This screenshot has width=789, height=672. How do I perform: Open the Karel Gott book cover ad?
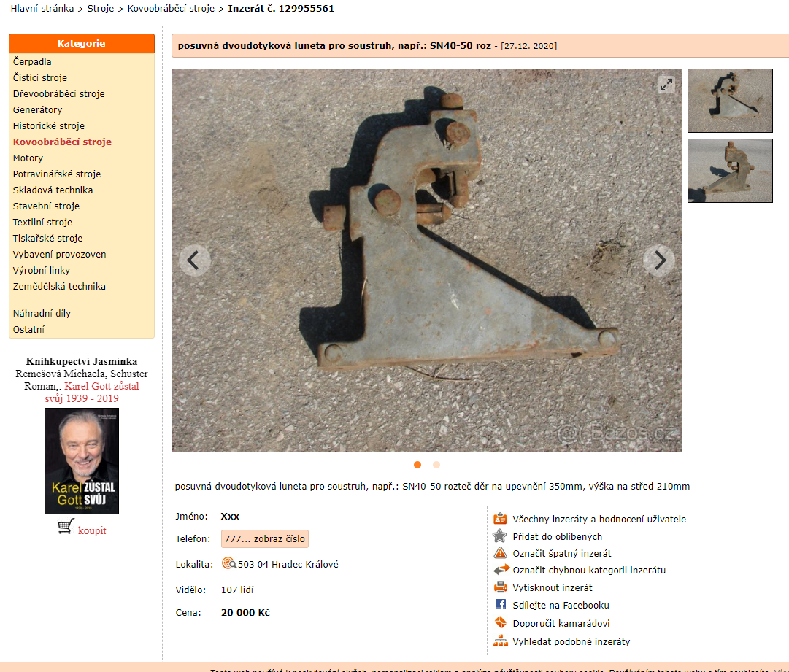82,461
